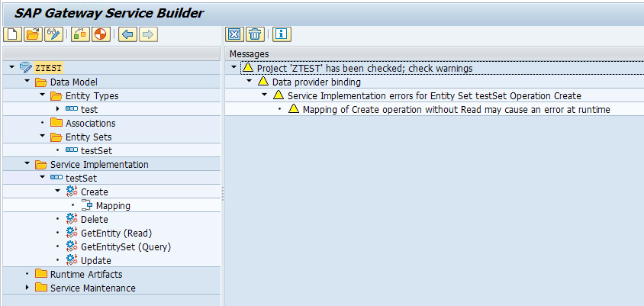Click the Create Project toolbar icon

coord(12,34)
